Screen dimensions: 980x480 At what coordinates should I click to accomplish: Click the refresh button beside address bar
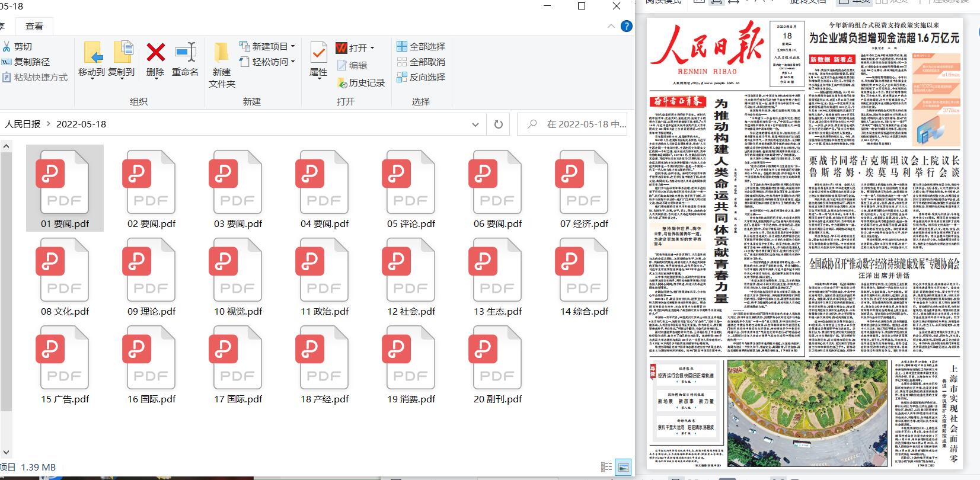click(x=498, y=124)
